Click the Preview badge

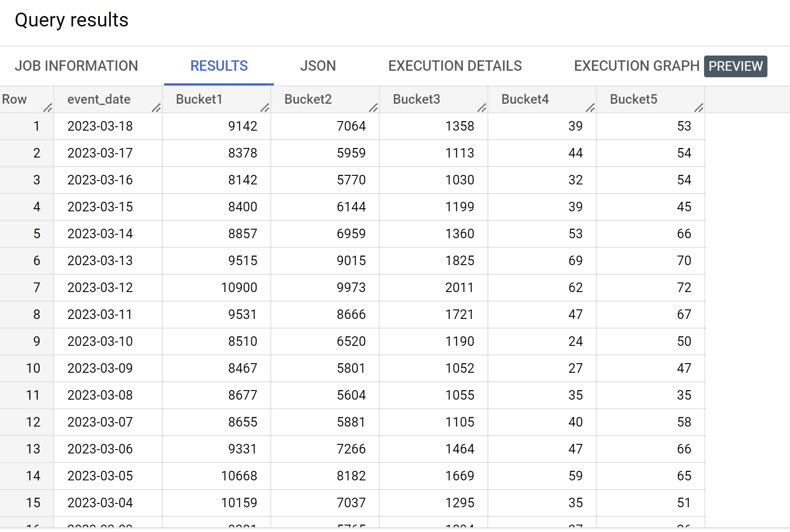tap(735, 66)
